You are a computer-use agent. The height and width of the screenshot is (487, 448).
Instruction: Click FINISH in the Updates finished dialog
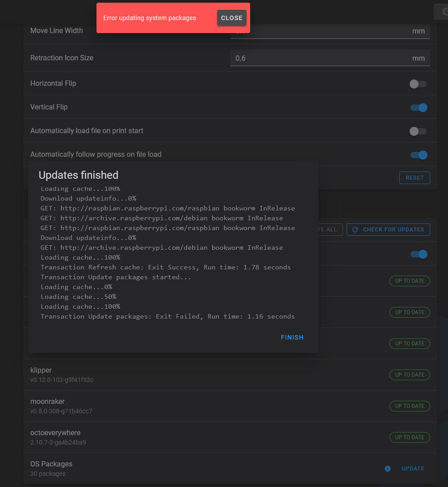pos(292,337)
